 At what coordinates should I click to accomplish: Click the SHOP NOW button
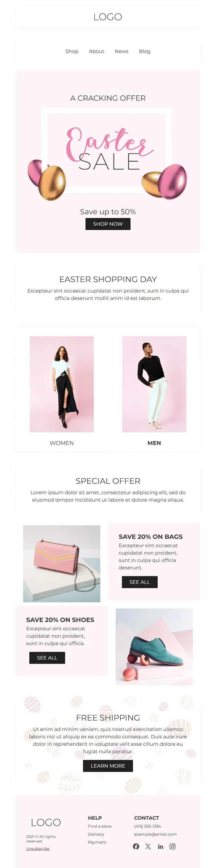(108, 224)
